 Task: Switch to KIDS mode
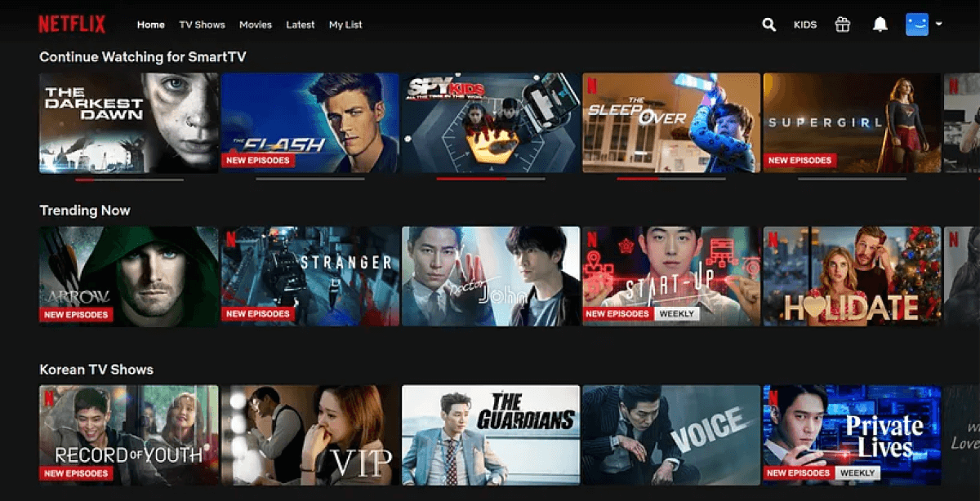(805, 24)
